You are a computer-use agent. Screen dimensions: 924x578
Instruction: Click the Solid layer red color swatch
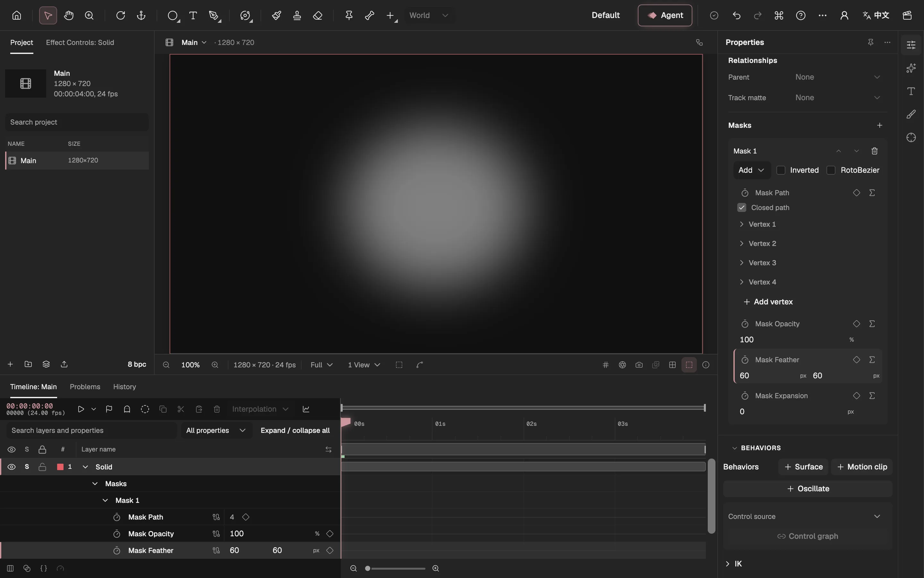click(60, 467)
